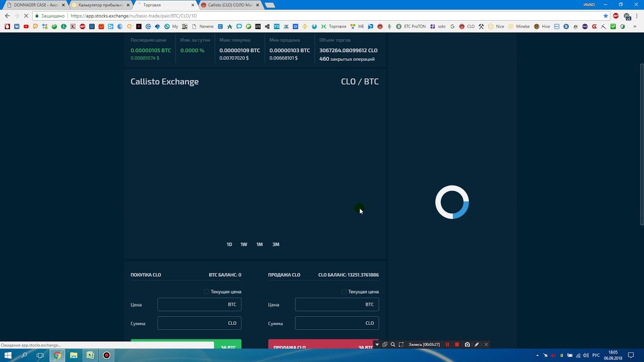Click the screen recorder taskbar icon
Viewport: 644px width, 362px height.
[x=106, y=355]
